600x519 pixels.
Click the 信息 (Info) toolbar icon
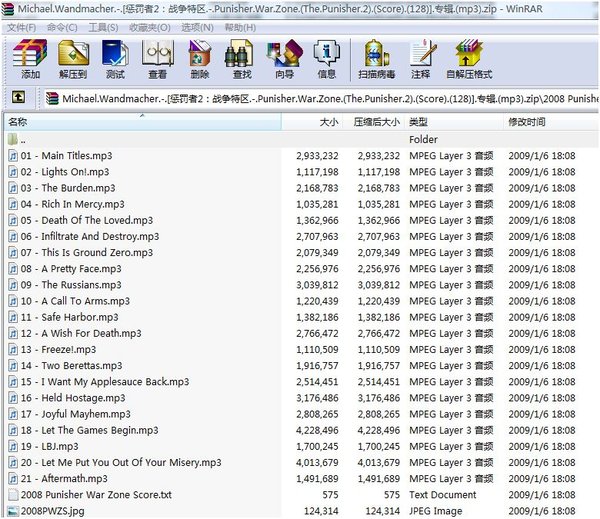click(x=326, y=54)
